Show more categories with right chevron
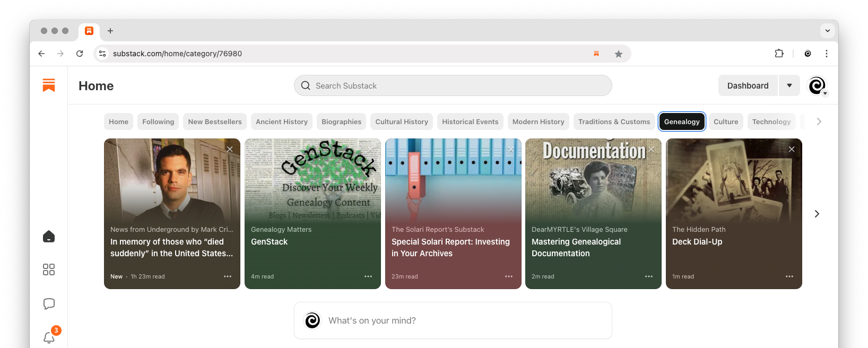 click(819, 121)
